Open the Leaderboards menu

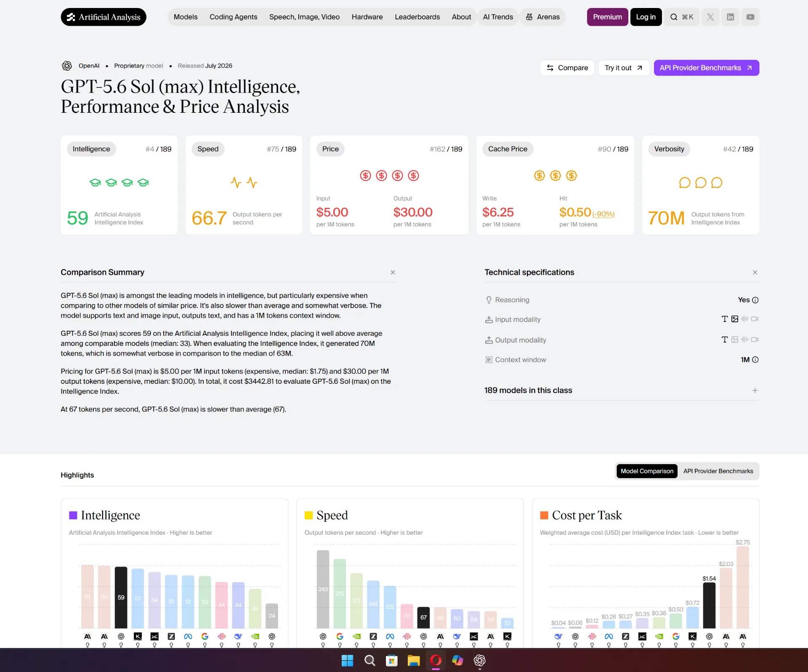point(417,17)
